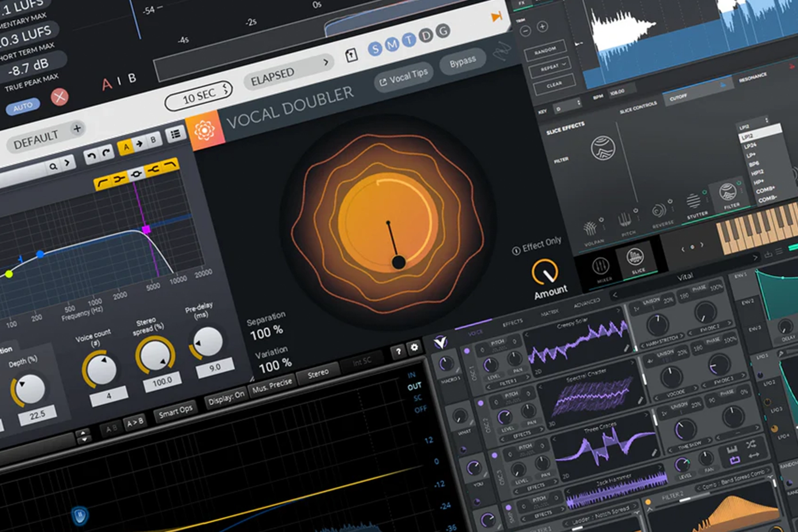Edit the Creepy Solar wavetable with the pencil icon

pos(626,348)
